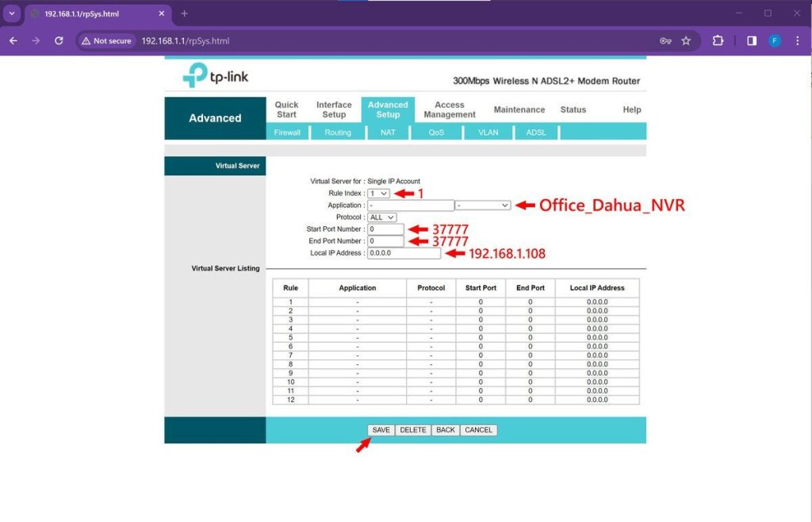Click the SAVE button
This screenshot has height=522, width=812.
381,430
